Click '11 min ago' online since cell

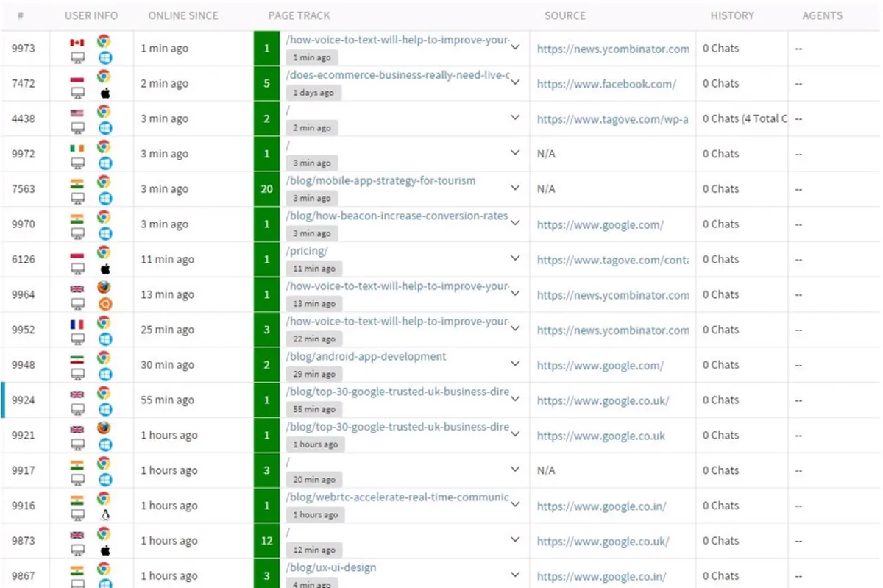tap(168, 259)
